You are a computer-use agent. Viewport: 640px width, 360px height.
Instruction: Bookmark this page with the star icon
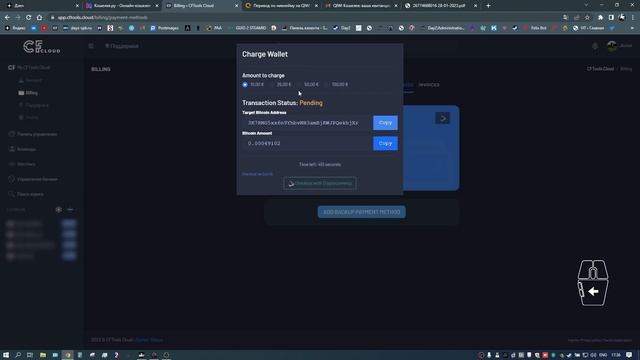pyautogui.click(x=587, y=18)
